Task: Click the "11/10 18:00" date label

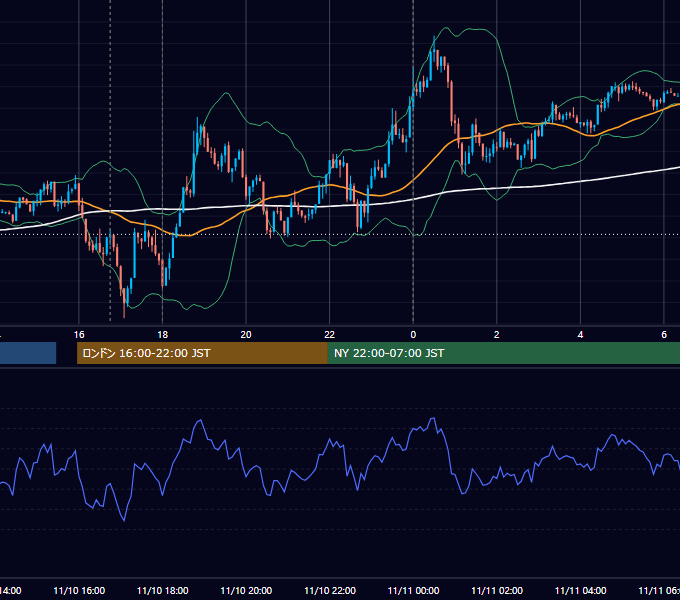Action: coord(163,590)
